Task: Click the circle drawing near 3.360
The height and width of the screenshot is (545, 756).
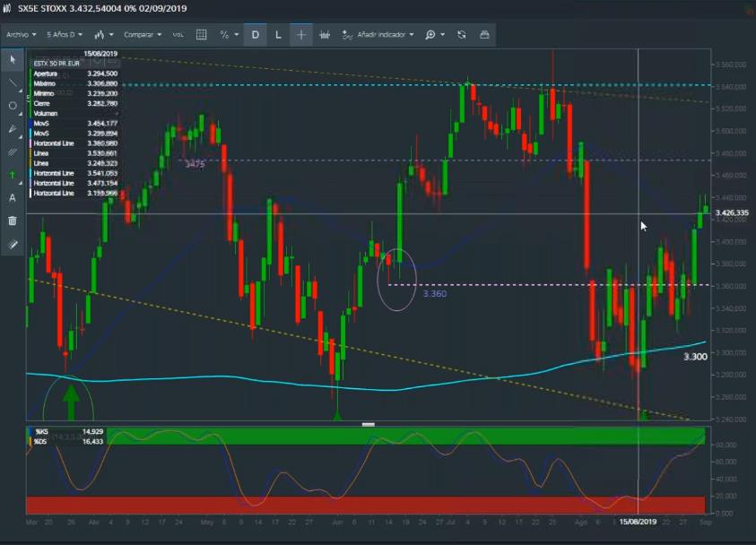Action: click(396, 280)
